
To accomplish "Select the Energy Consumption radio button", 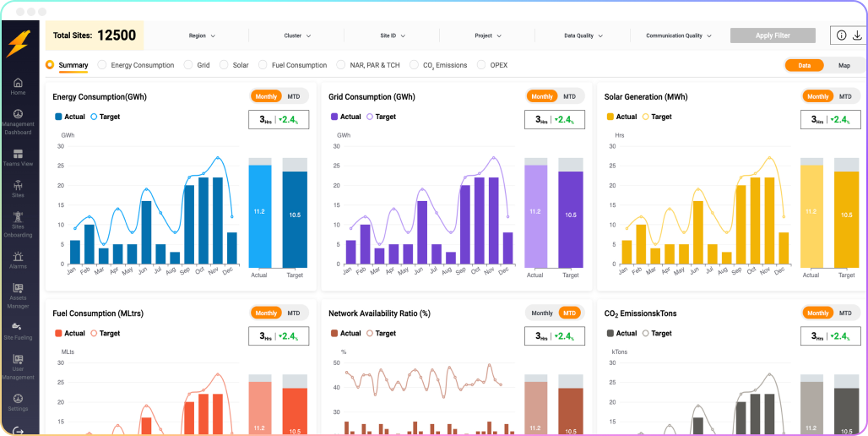I will click(103, 65).
